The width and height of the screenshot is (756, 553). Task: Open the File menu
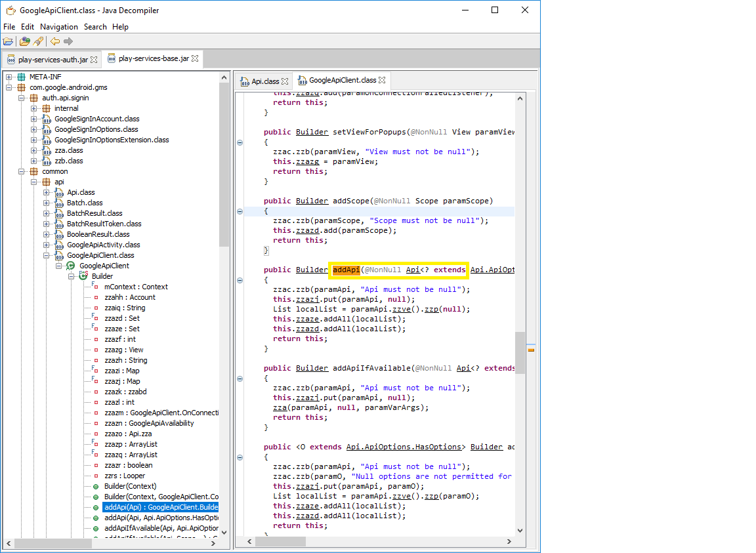pos(9,27)
